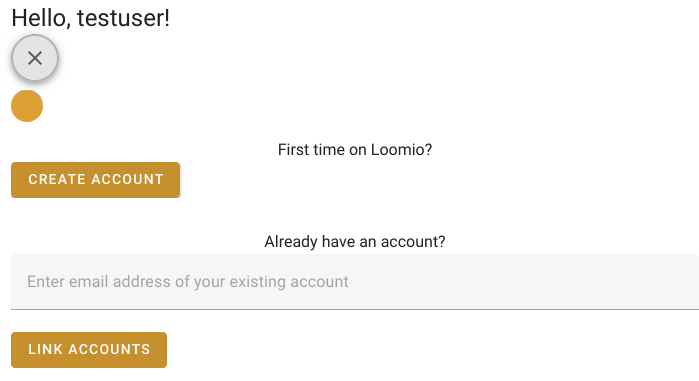Activate the gold LINK ACCOUNTS option
The width and height of the screenshot is (699, 381).
[x=89, y=350]
